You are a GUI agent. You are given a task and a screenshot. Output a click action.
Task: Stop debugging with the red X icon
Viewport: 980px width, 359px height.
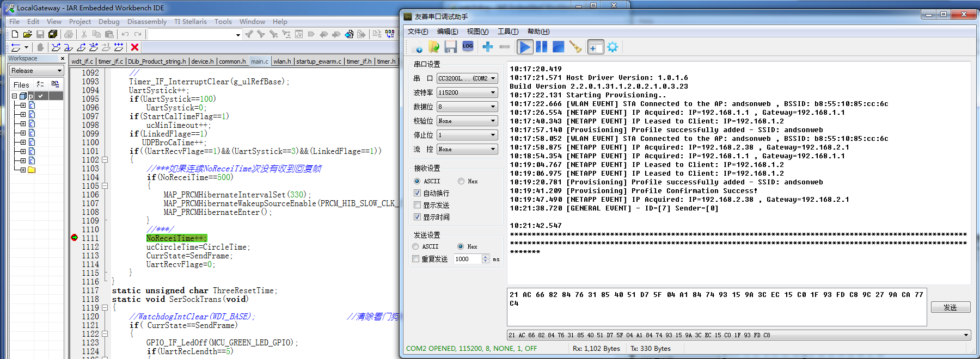click(x=135, y=47)
